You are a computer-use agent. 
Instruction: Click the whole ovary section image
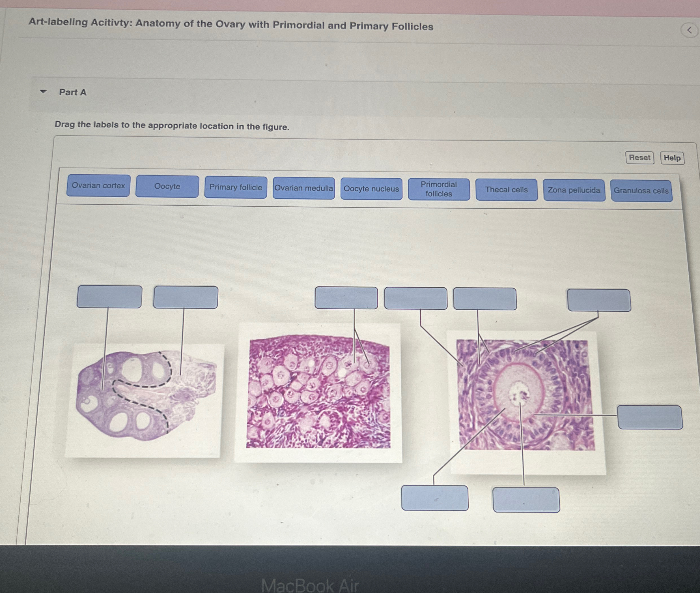tap(144, 400)
